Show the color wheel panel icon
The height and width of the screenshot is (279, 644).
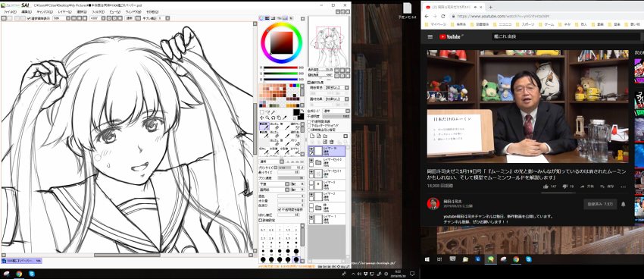pos(261,18)
